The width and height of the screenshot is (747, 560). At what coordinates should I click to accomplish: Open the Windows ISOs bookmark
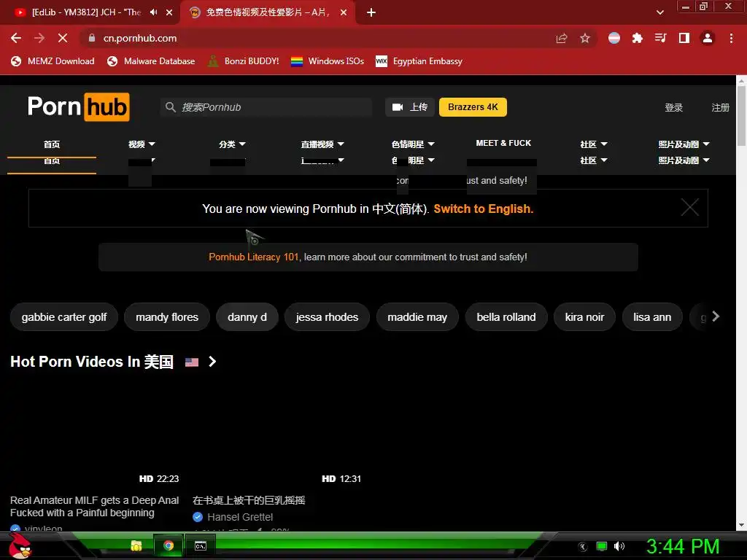pos(328,61)
